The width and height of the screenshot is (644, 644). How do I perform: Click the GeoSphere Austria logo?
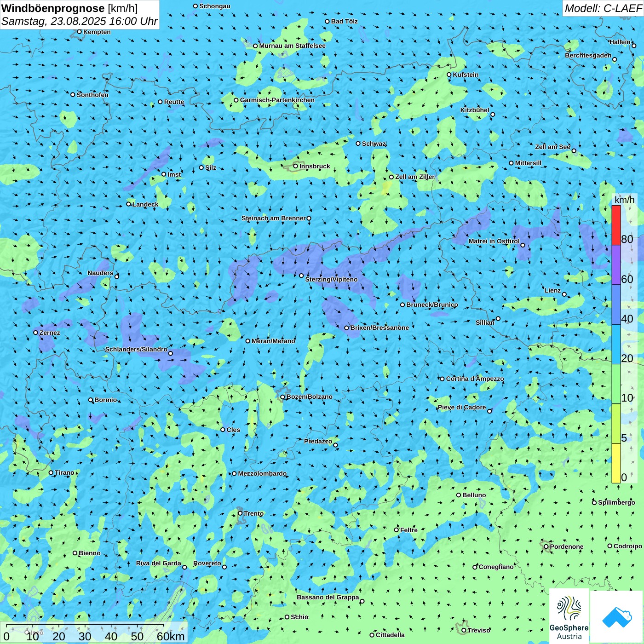coord(569,617)
